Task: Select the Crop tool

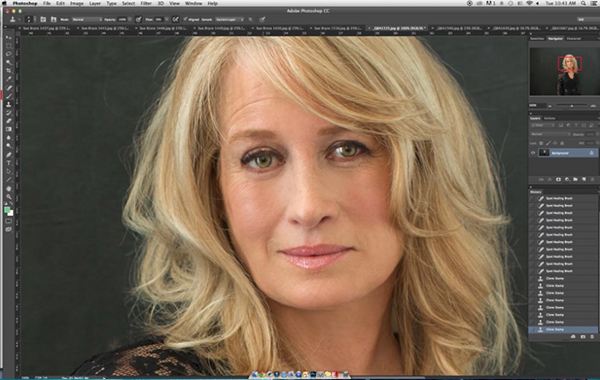Action: 8,71
